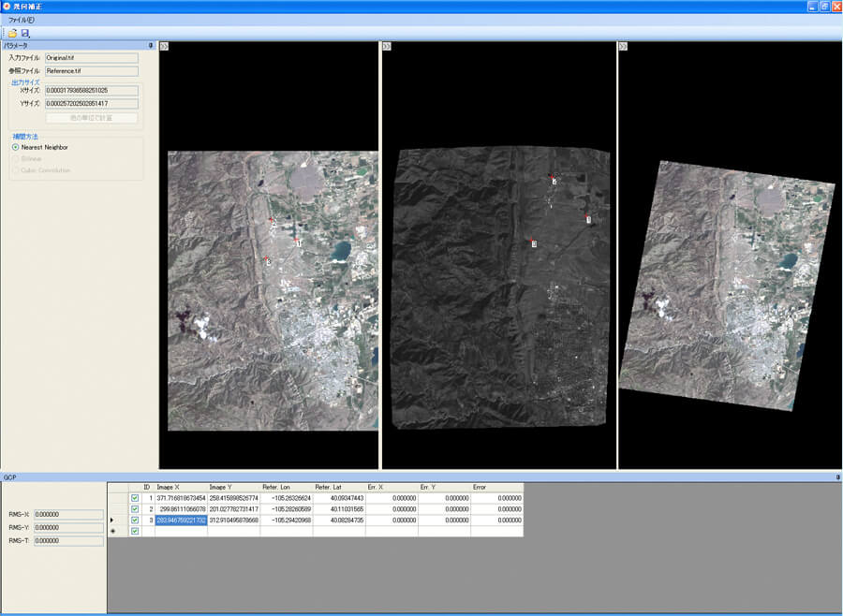Click the Xサイズ value field
The width and height of the screenshot is (843, 616).
(x=92, y=90)
